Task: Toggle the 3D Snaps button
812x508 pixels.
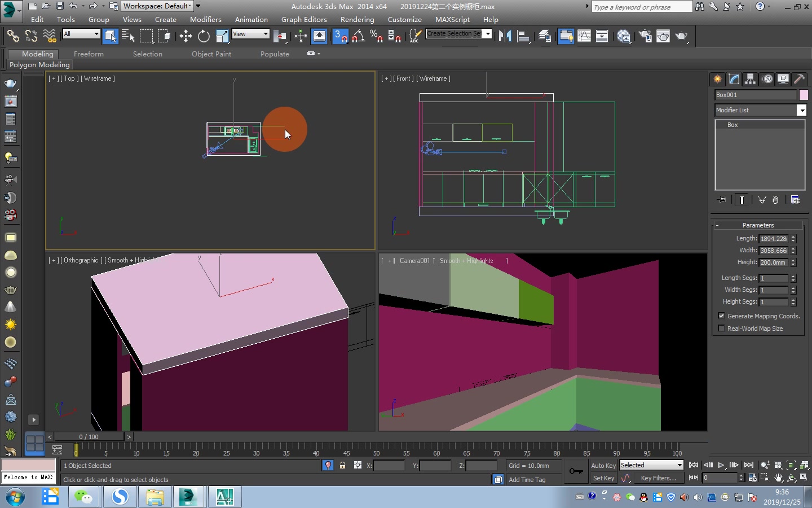Action: click(x=340, y=37)
